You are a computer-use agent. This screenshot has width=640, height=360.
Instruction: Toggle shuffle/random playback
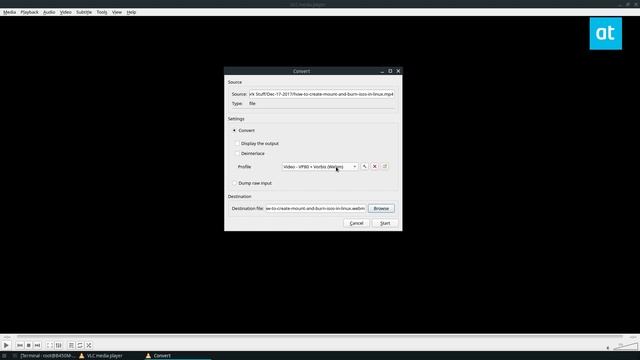[89, 345]
